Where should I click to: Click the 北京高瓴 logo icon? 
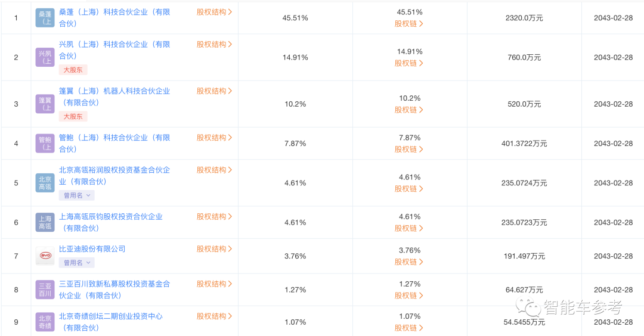(x=45, y=183)
